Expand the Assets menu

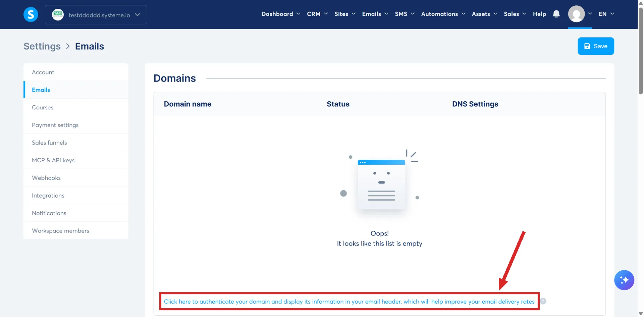click(x=484, y=14)
